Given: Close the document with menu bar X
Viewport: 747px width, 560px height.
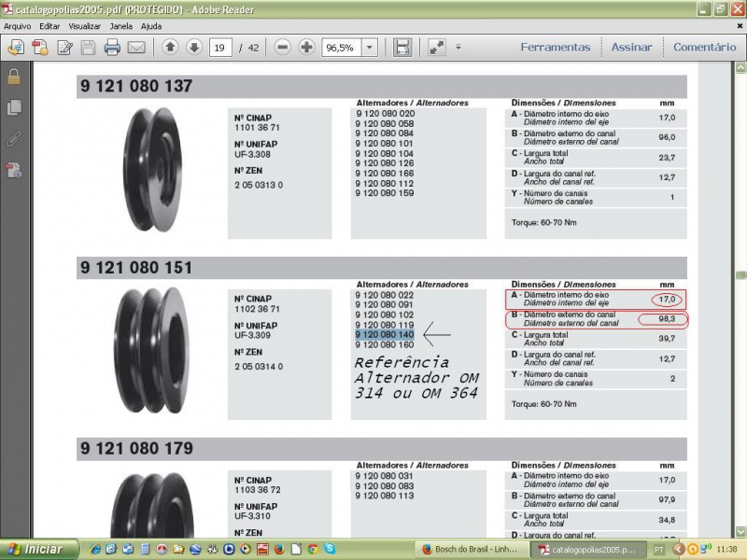Looking at the screenshot, I should click(740, 26).
